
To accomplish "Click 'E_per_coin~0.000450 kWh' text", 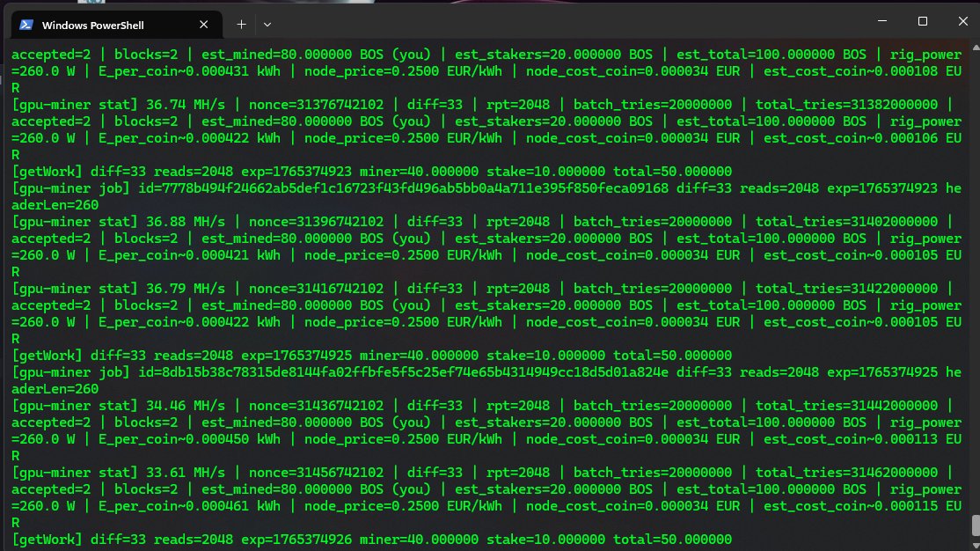I will [x=189, y=439].
